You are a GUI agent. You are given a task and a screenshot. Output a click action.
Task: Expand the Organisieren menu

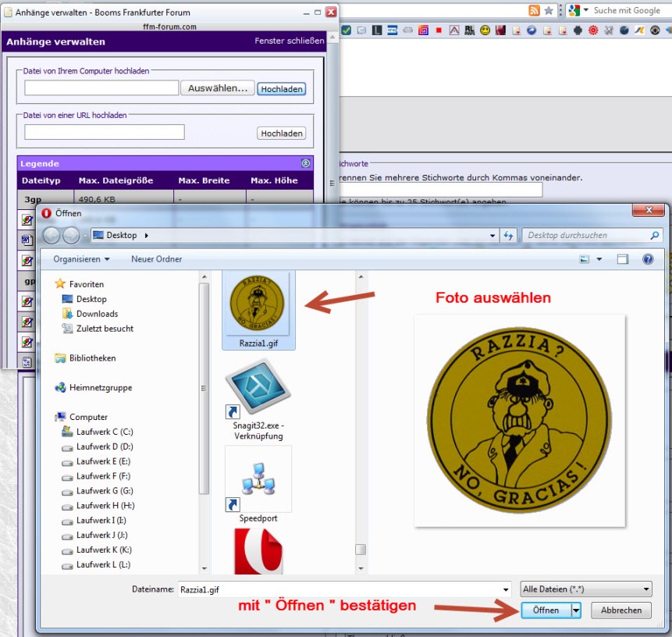pos(82,259)
